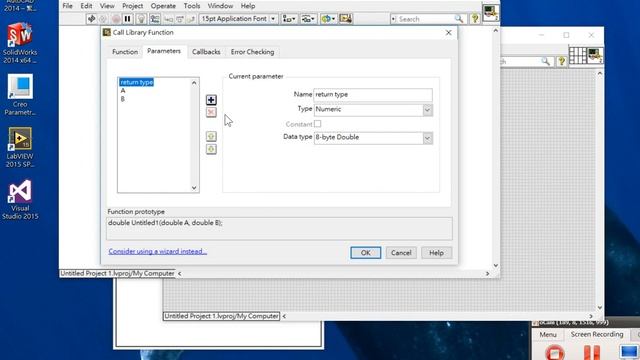This screenshot has height=360, width=640.
Task: Click the add parameter plus icon
Action: (x=211, y=100)
